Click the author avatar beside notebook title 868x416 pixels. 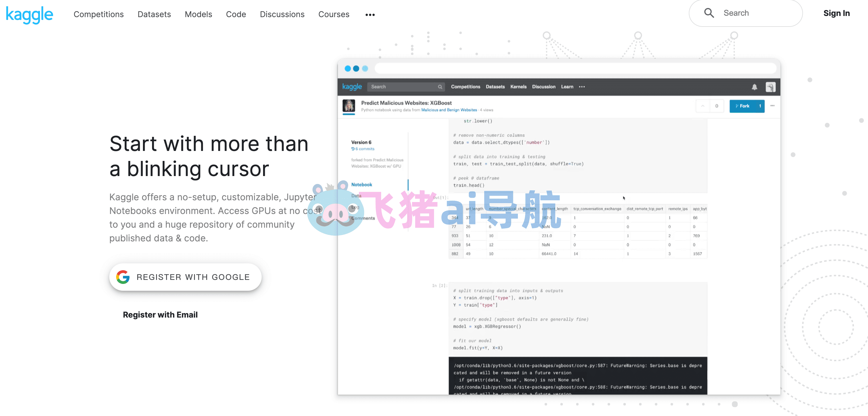349,106
